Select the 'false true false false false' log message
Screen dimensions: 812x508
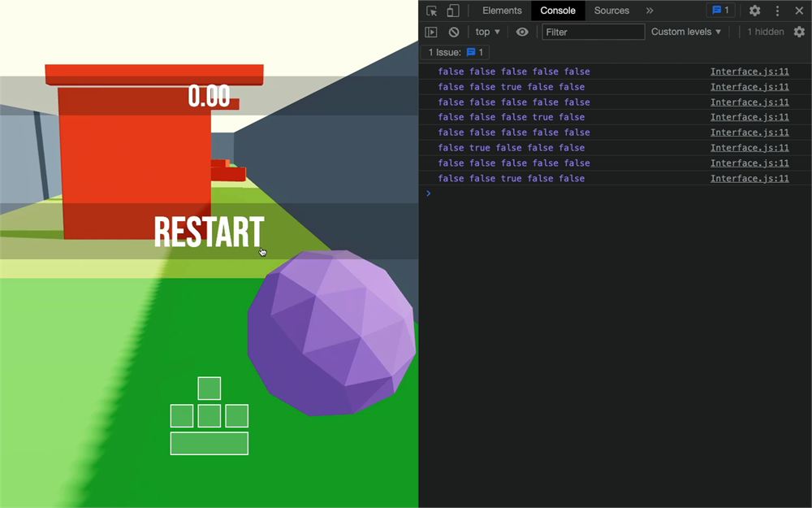[x=511, y=148]
